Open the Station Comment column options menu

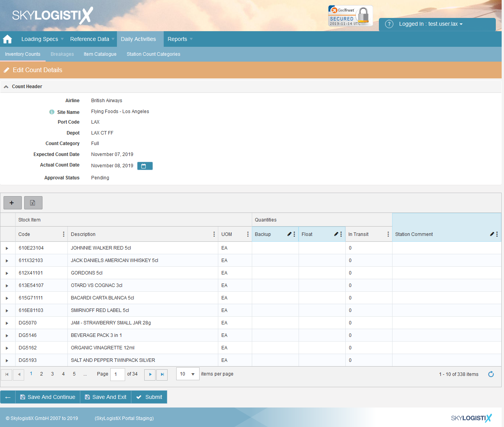tap(497, 234)
